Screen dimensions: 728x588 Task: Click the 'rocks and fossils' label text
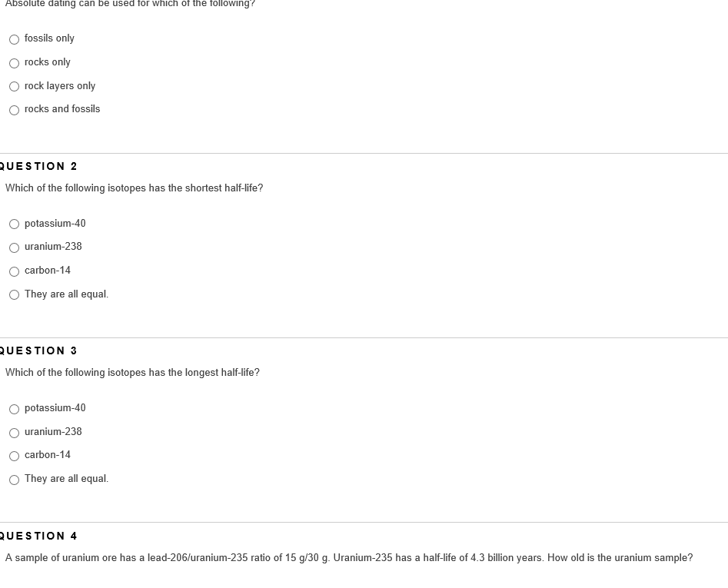pos(62,109)
